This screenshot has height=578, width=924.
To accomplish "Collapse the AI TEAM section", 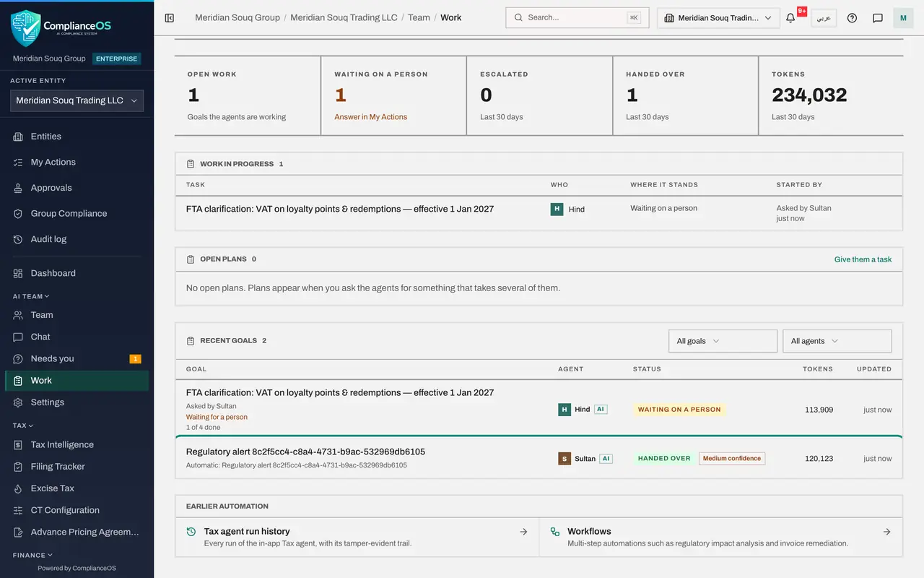I will 31,296.
